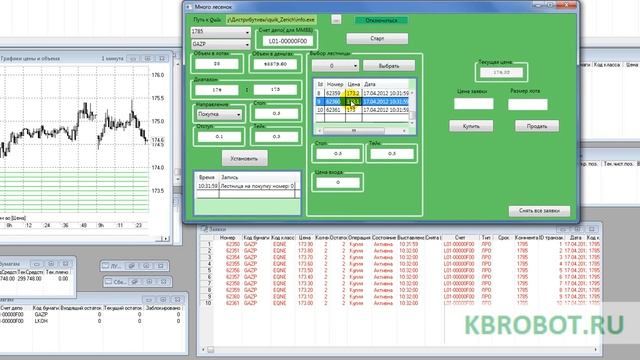Click the Текущая цена value box
Viewport: 640px width, 360px height.
pos(501,73)
